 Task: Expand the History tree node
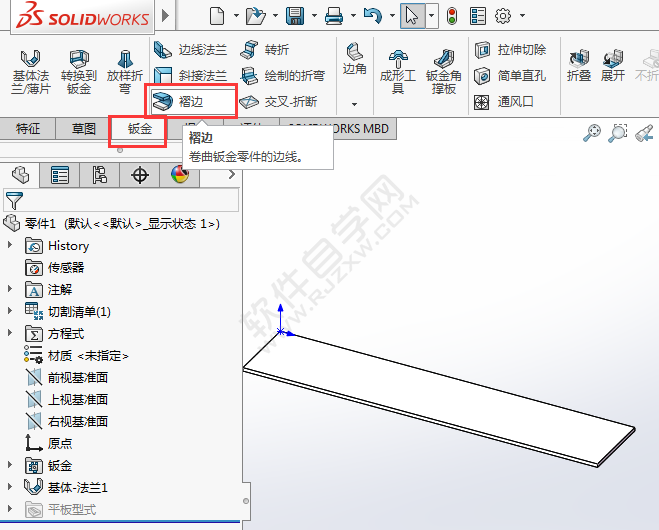(10, 245)
